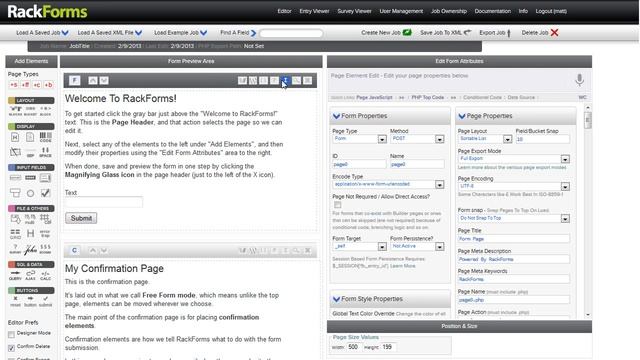640x360 pixels.
Task: Open the Load A Saved Job dropdown
Action: point(42,33)
